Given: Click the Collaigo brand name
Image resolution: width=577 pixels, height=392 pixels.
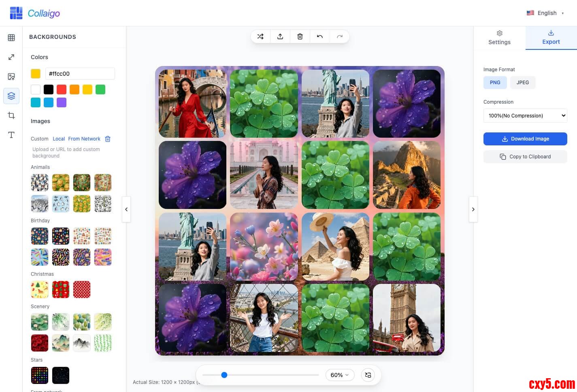Looking at the screenshot, I should (44, 13).
